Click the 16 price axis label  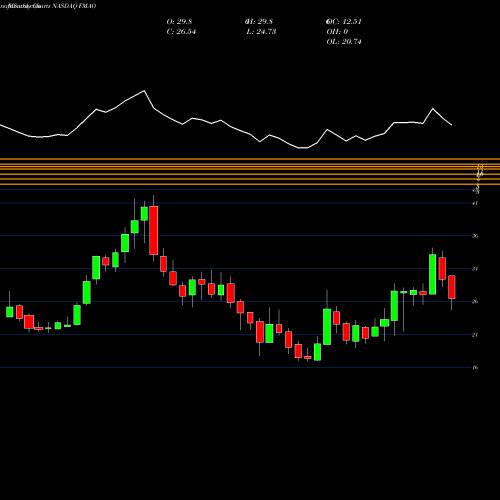point(475,367)
